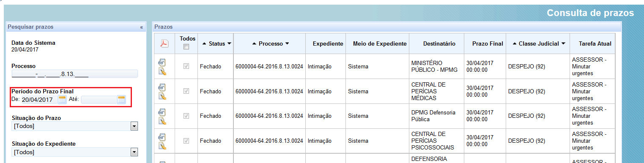Image resolution: width=644 pixels, height=163 pixels.
Task: Open the view-details icon for MINISTÉRIO PÚBLICO row
Action: tap(162, 62)
